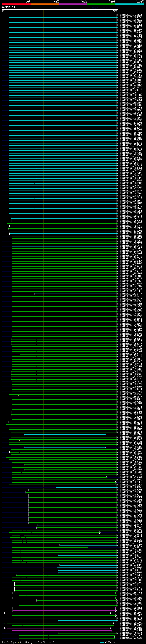Open hit UniRef100_A9PCF5
This screenshot has width=146, height=644.
(131, 52)
